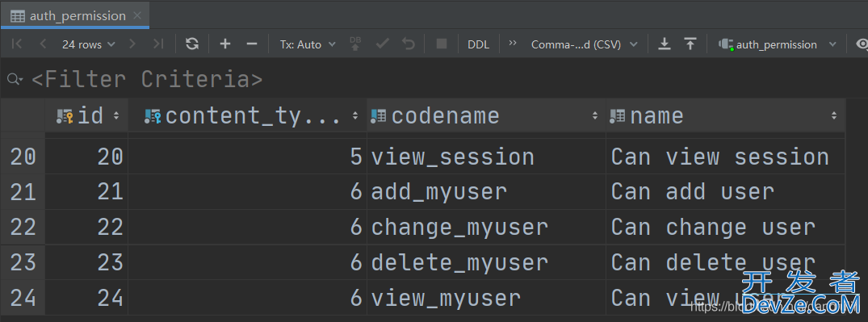This screenshot has width=868, height=322.
Task: Go to first page of rows
Action: 17,44
